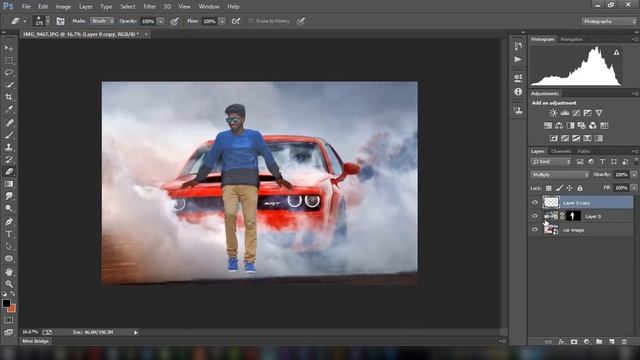Add a Levels adjustment
This screenshot has height=360, width=640.
coord(564,113)
